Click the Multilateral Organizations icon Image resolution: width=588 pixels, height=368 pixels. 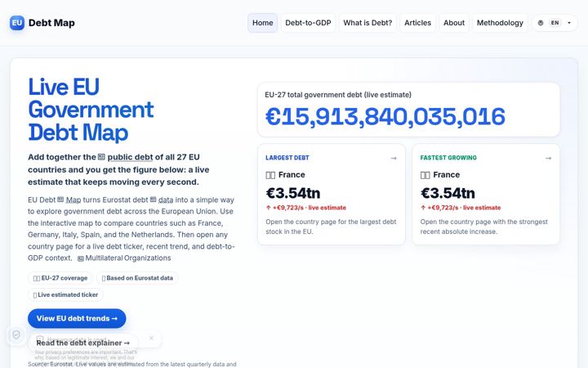pos(81,258)
